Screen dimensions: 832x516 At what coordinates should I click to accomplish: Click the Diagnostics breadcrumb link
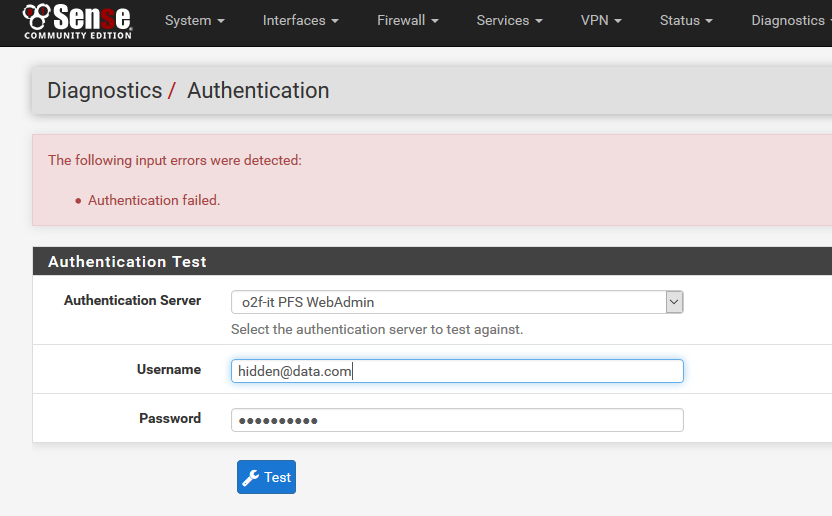[x=105, y=90]
